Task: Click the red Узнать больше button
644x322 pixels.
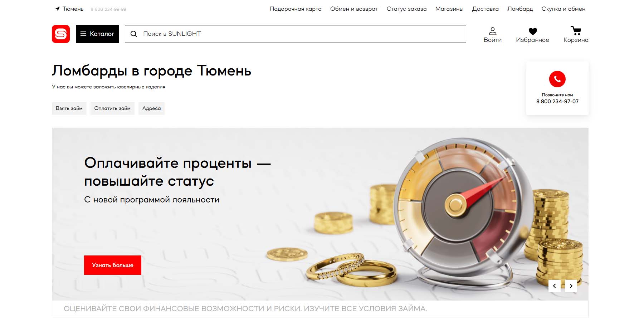Action: [x=113, y=265]
